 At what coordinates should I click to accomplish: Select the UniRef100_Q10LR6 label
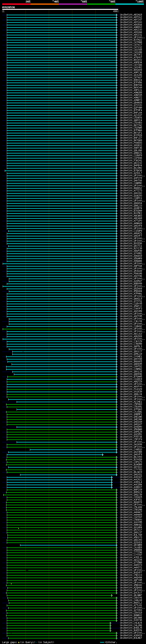[131, 75]
